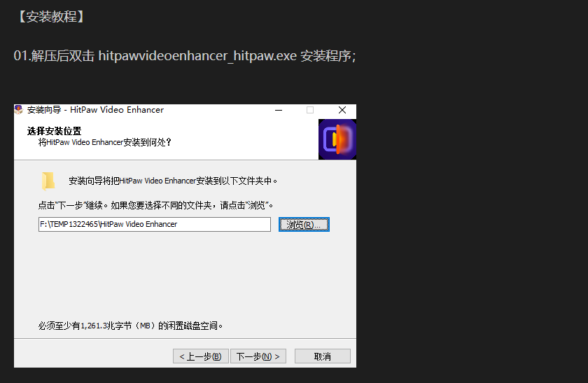
Task: Click text 将HitPaw Video Enhancer安装到何处？
Action: coord(105,142)
